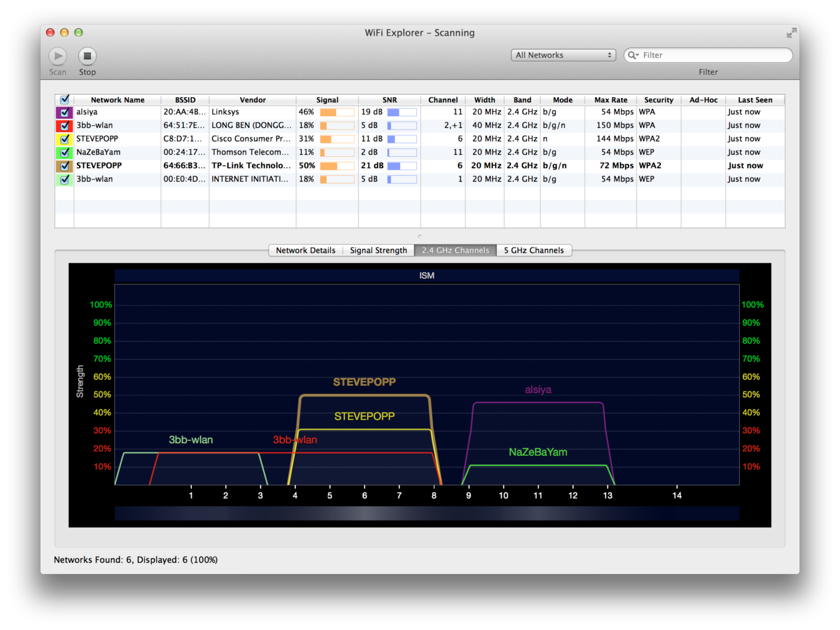Viewport: 840px width, 630px height.
Task: Toggle the select-all checkbox in table header
Action: pyautogui.click(x=65, y=100)
